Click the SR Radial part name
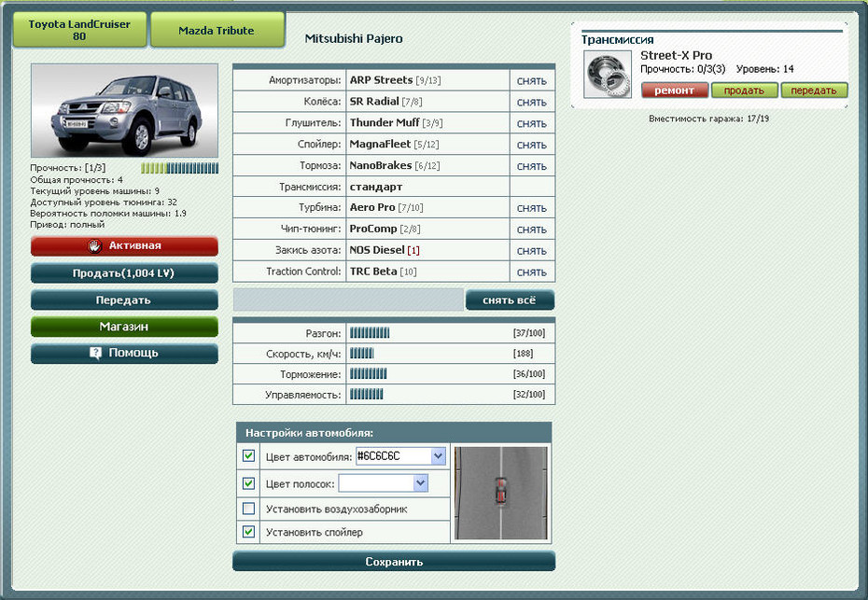This screenshot has height=600, width=868. (x=374, y=102)
